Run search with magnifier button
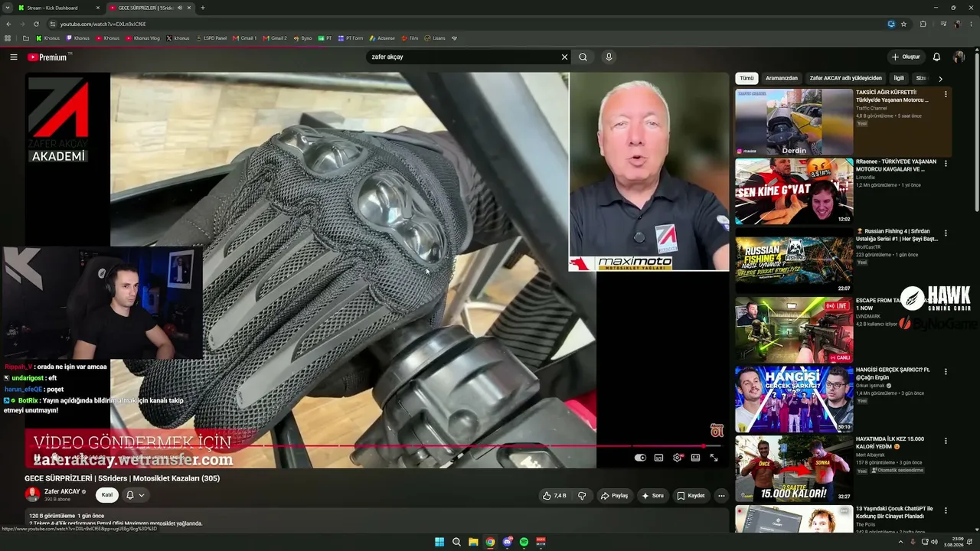The width and height of the screenshot is (980, 551). (x=583, y=57)
